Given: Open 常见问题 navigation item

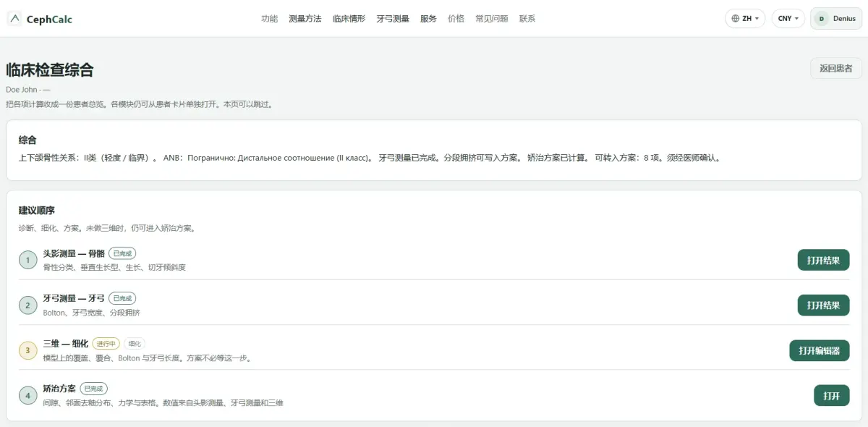Looking at the screenshot, I should tap(491, 19).
